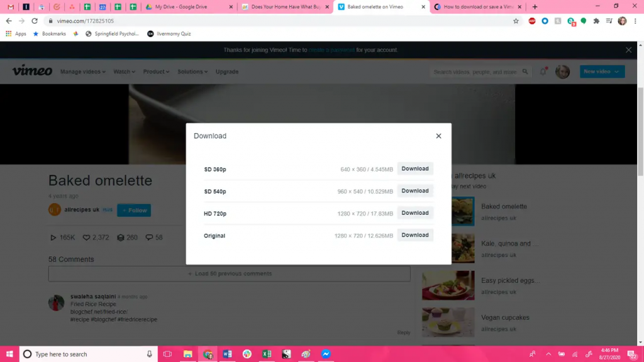Screen dimensions: 644x362
Task: Bookmark this page with the star icon
Action: (x=516, y=21)
